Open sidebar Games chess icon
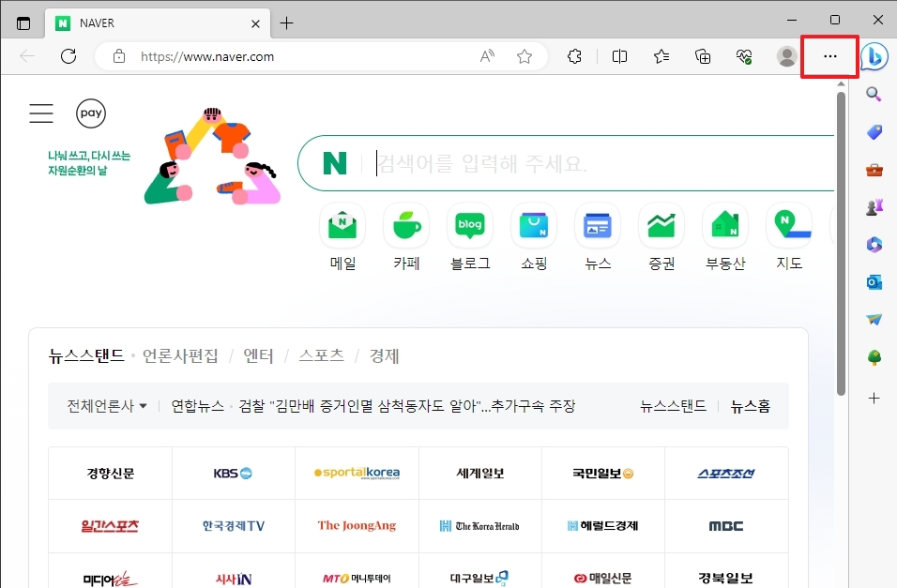Screen dimensions: 897x588 pyautogui.click(x=874, y=207)
